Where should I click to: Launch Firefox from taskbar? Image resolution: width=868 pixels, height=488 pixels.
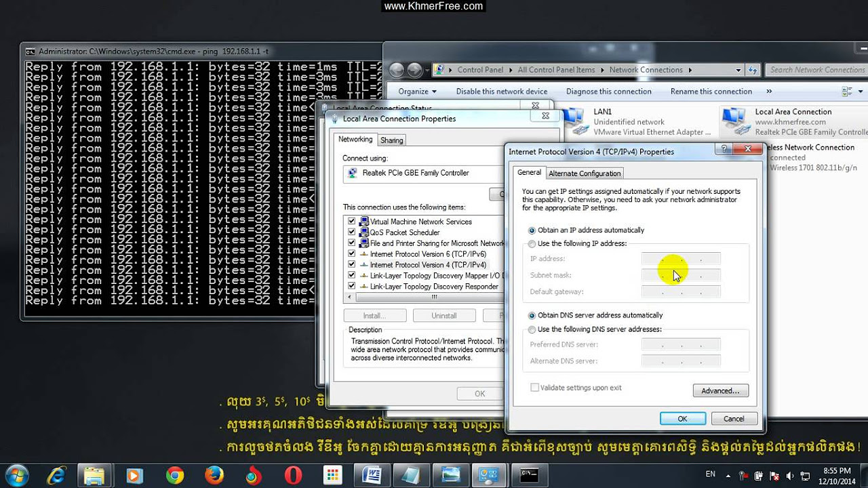pos(214,476)
